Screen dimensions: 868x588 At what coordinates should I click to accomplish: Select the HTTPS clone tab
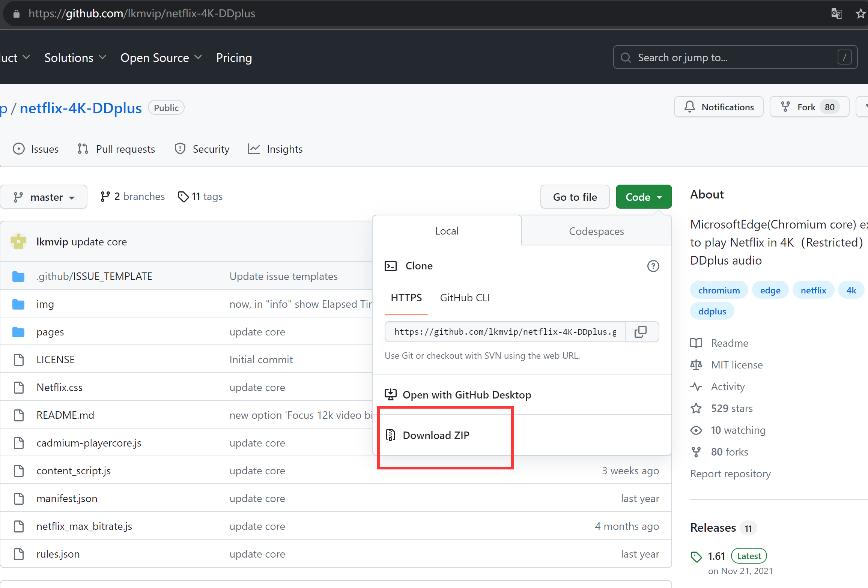tap(406, 298)
